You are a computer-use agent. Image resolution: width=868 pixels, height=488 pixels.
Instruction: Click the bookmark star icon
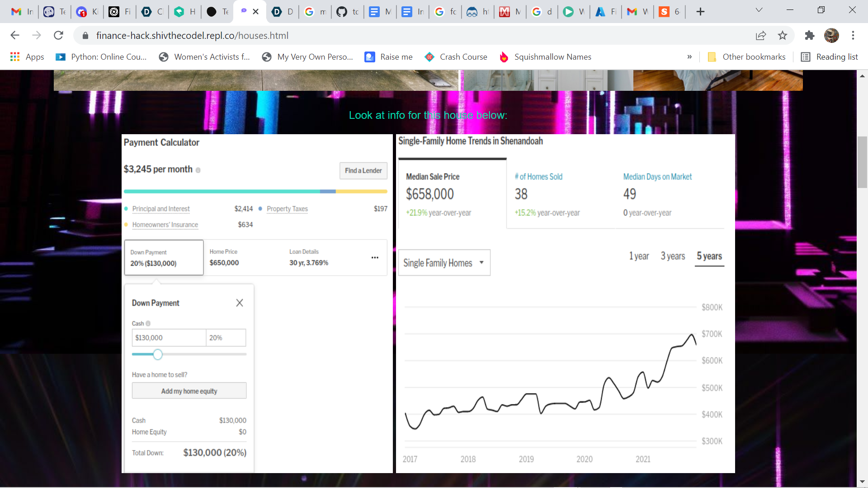(783, 35)
